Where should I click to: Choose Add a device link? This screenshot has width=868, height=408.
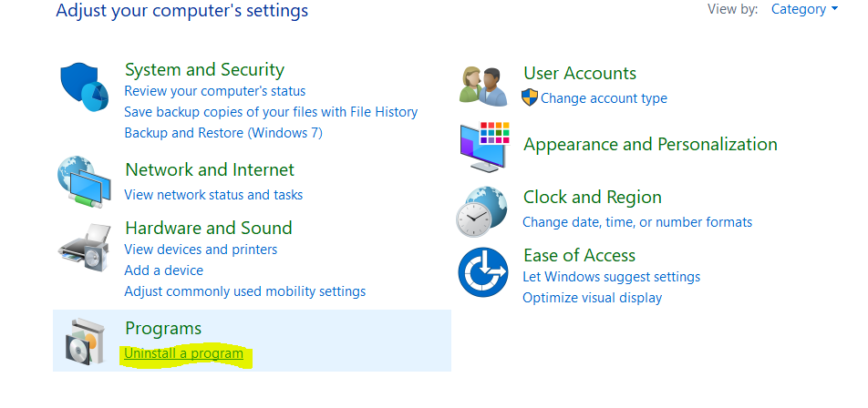[x=164, y=270]
